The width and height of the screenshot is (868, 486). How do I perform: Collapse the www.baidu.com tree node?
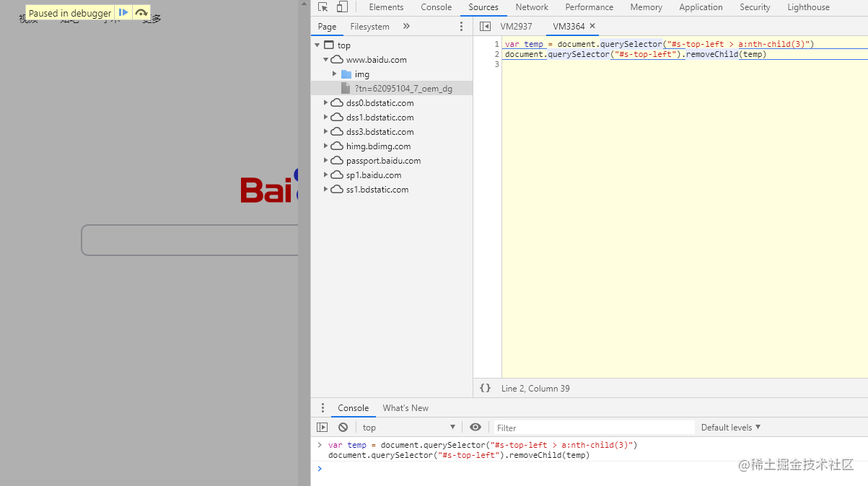point(325,60)
